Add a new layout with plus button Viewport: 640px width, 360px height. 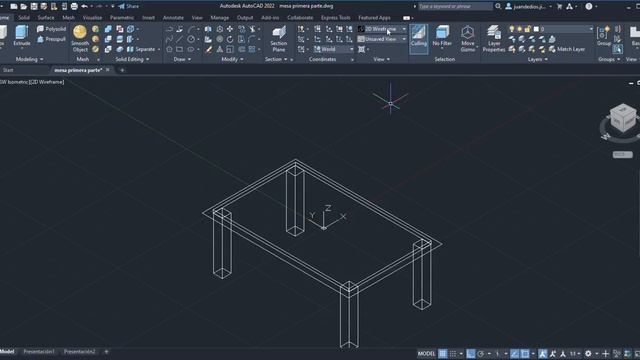point(107,352)
